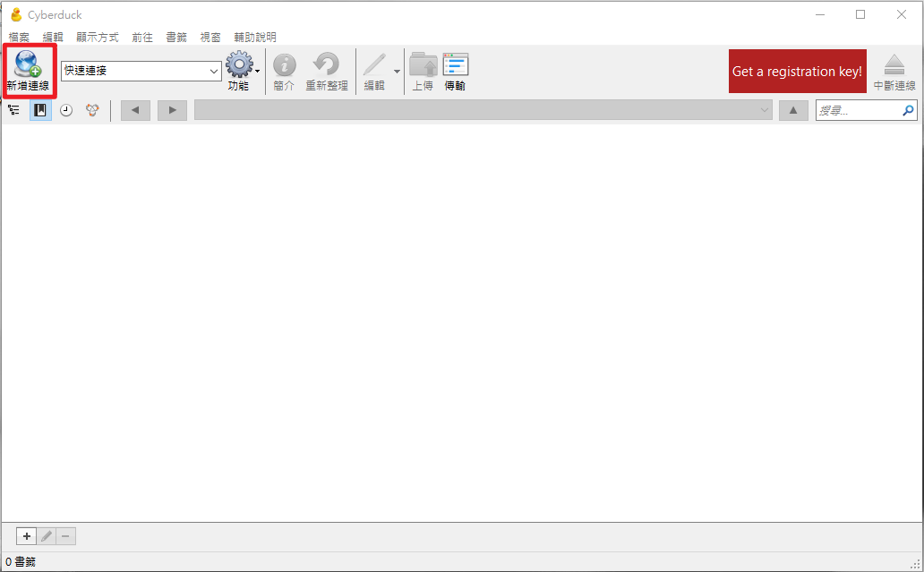Open the path dropdown combo box
924x572 pixels.
point(483,110)
